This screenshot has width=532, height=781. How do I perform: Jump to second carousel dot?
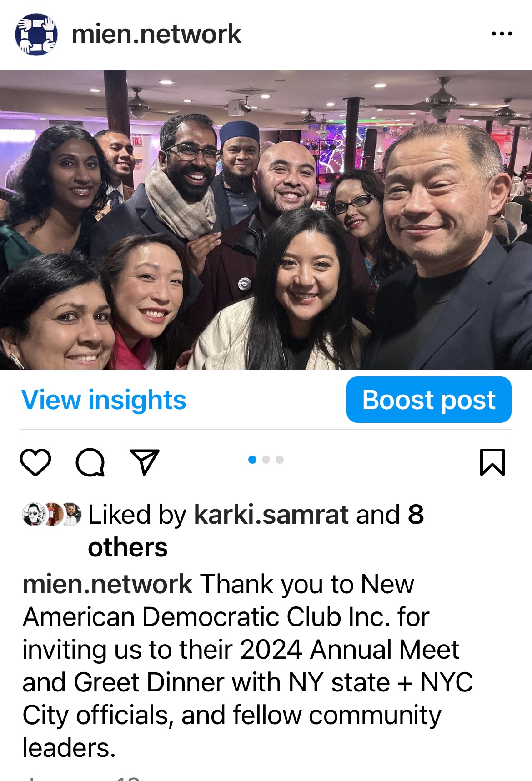pos(266,460)
